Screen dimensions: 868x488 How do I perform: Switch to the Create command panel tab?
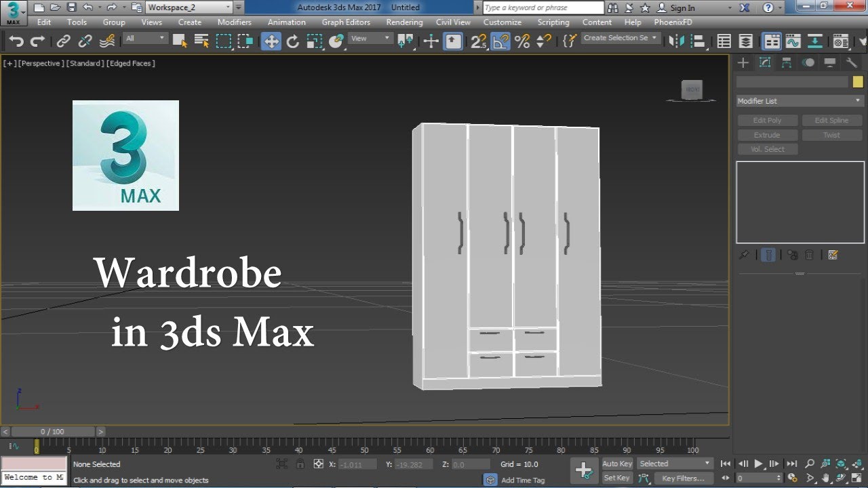(743, 63)
